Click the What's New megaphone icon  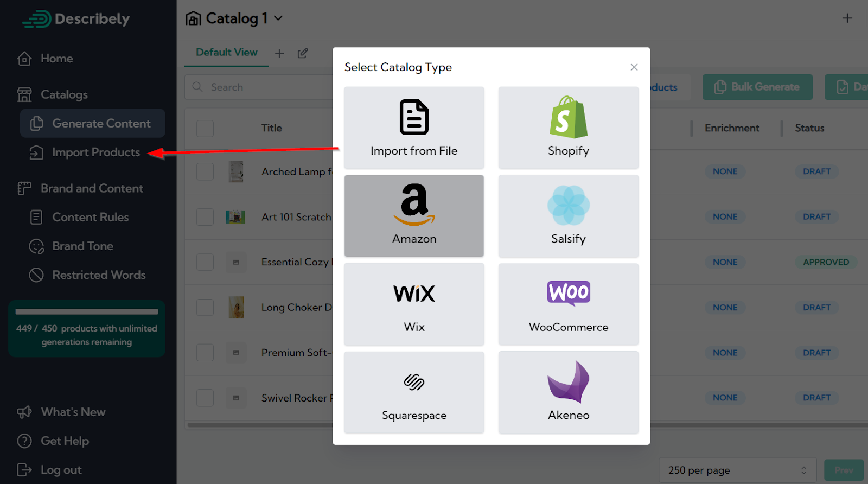(x=24, y=412)
